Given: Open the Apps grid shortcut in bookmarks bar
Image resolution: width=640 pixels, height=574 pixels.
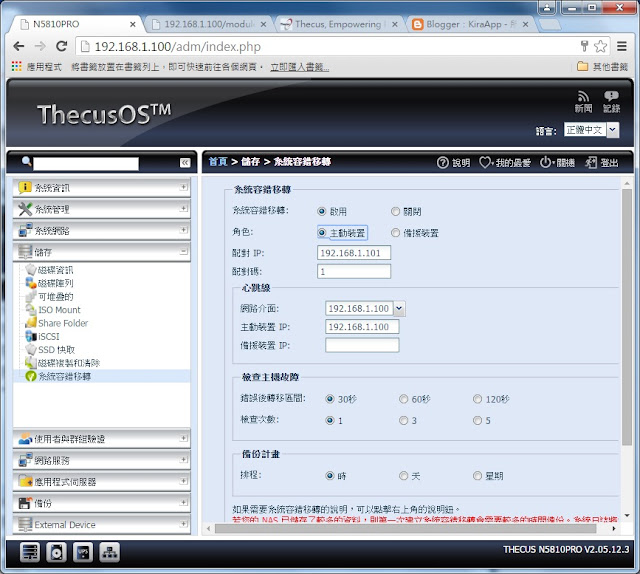Looking at the screenshot, I should click(x=16, y=66).
